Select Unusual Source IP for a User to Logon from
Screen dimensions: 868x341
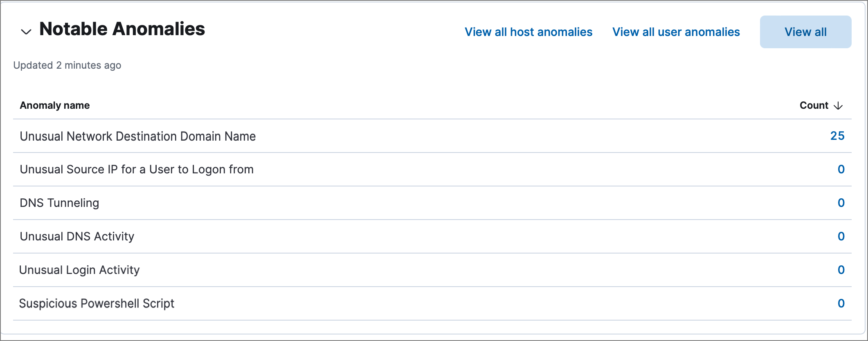[137, 169]
